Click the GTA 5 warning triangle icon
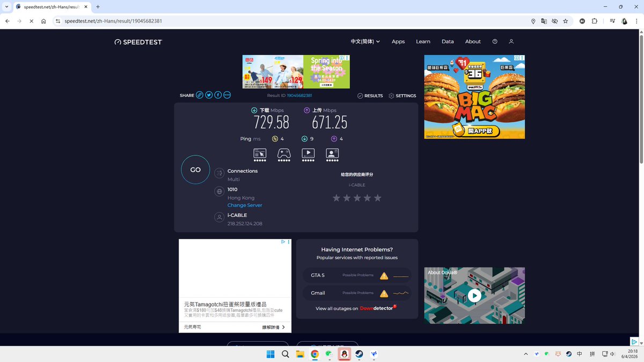 [x=384, y=276]
